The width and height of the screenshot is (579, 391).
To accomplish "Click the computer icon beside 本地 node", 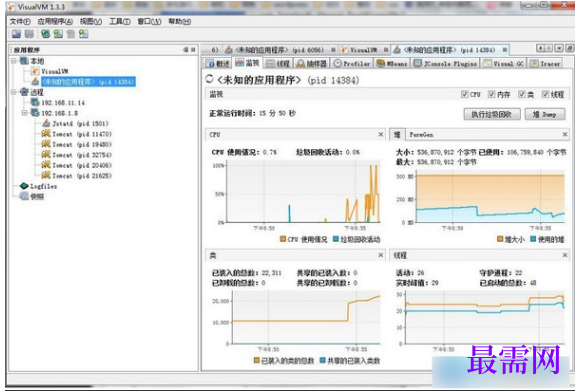I will coord(24,61).
